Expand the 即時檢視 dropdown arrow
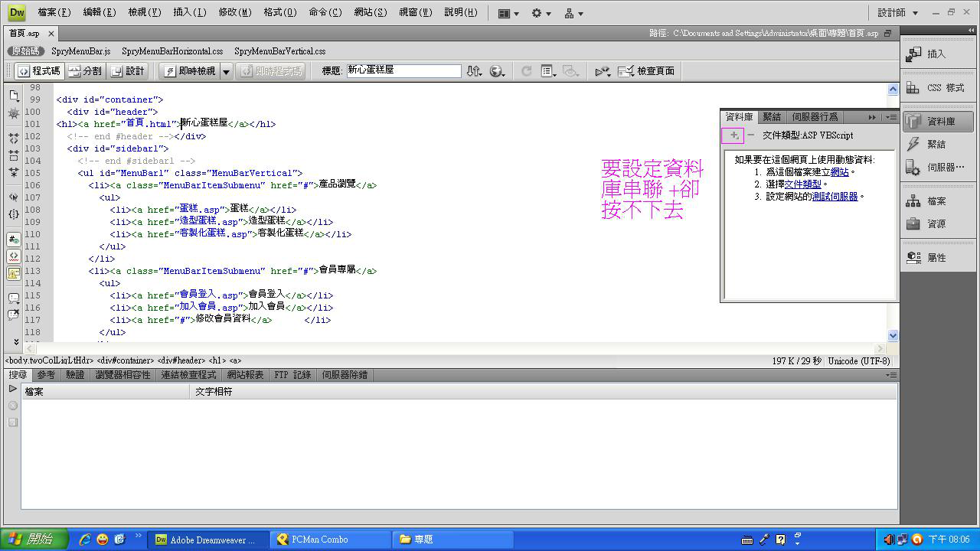The height and width of the screenshot is (551, 980). tap(226, 71)
